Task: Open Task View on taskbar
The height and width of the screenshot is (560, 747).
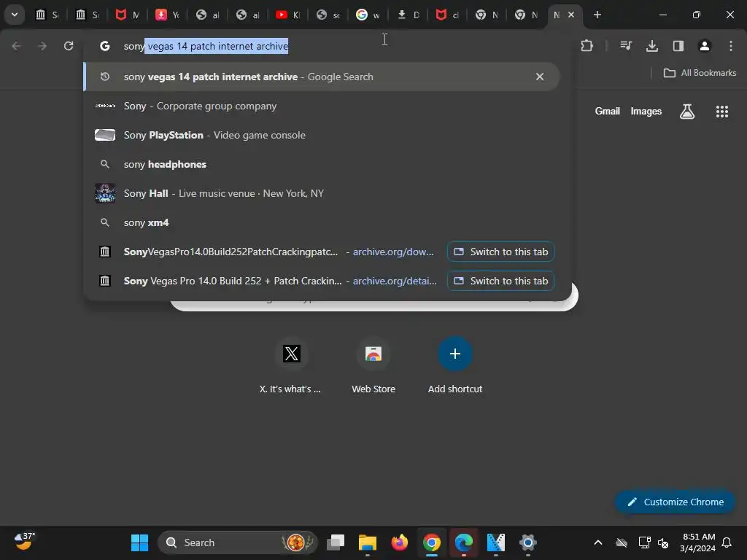Action: [336, 542]
